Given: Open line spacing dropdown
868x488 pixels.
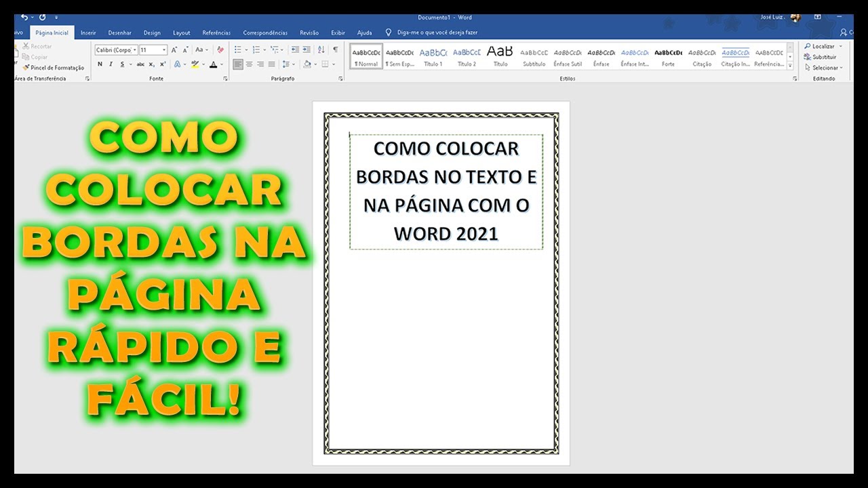Looking at the screenshot, I should 289,64.
